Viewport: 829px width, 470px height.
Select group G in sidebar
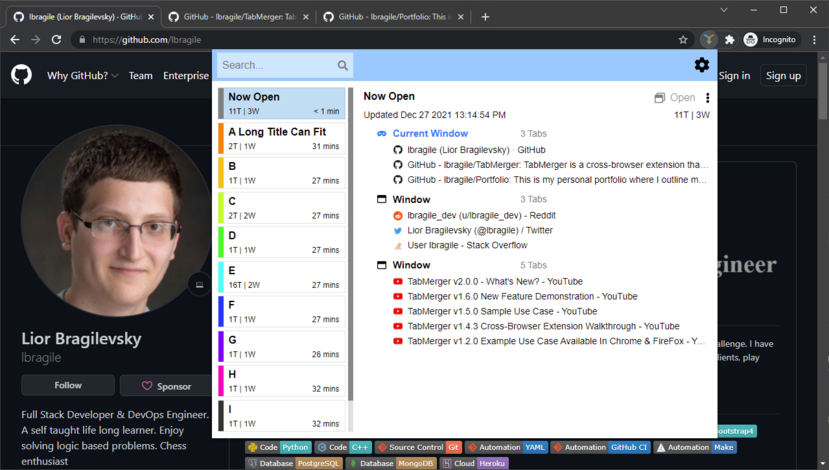282,346
